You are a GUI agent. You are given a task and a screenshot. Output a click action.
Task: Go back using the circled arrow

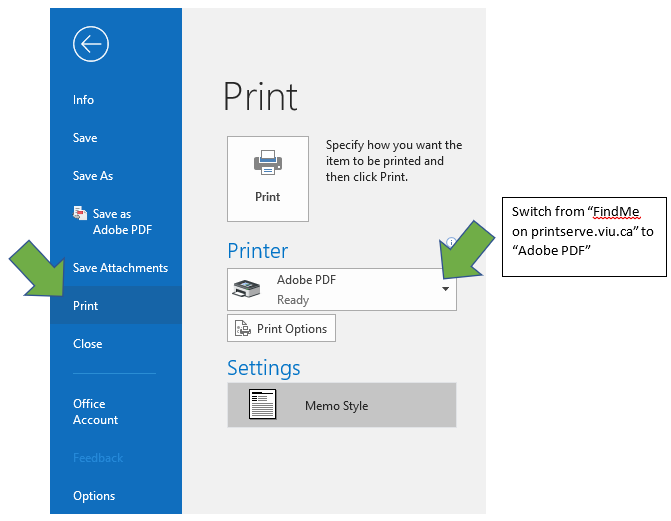click(91, 44)
